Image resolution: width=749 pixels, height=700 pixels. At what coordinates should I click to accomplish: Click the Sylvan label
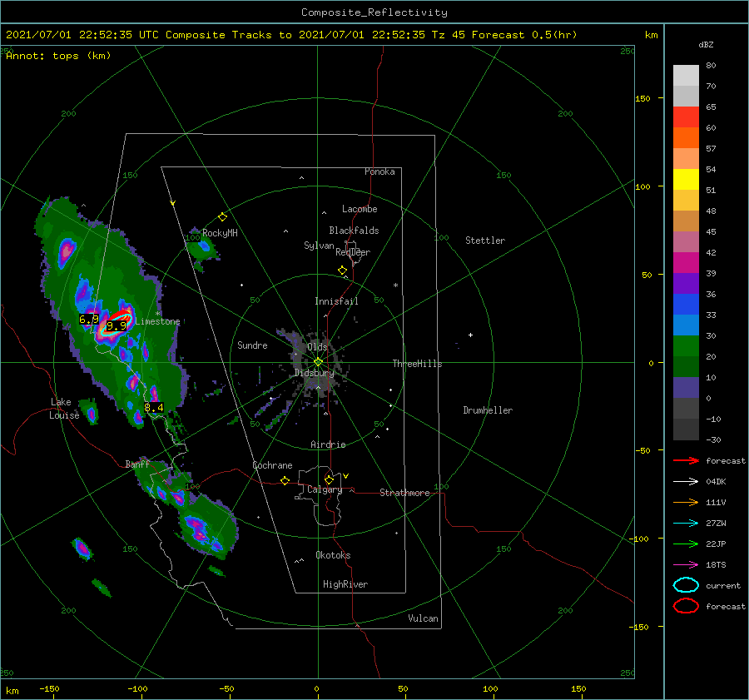click(319, 246)
